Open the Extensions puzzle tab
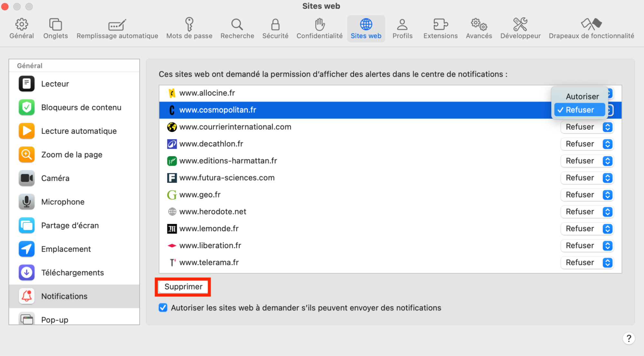Screen dimensions: 644x356 coord(440,28)
